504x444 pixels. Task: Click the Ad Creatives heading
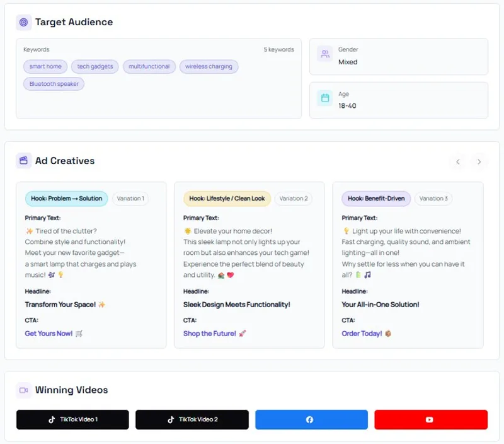tap(65, 161)
